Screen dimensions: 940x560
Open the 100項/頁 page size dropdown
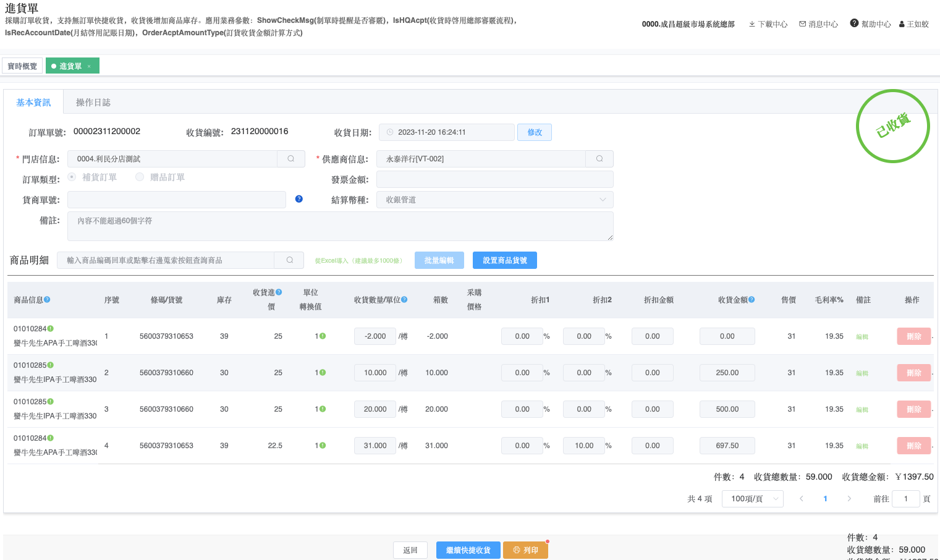(752, 499)
